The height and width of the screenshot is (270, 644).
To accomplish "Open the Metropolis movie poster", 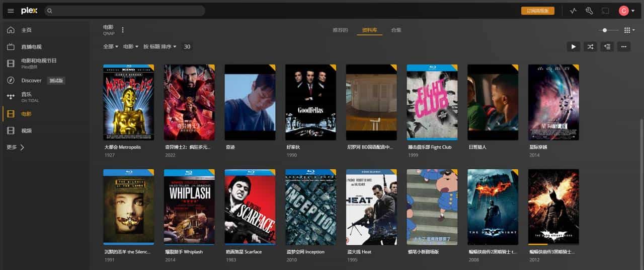I will (128, 102).
